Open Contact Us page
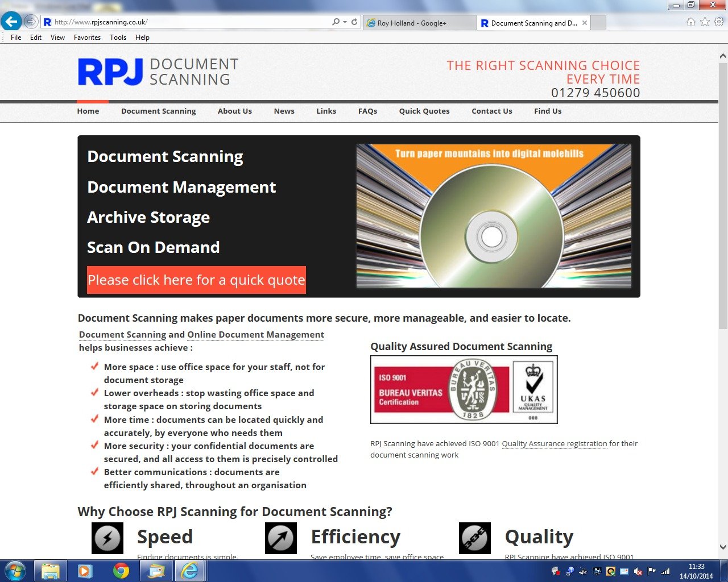The width and height of the screenshot is (728, 582). [491, 111]
